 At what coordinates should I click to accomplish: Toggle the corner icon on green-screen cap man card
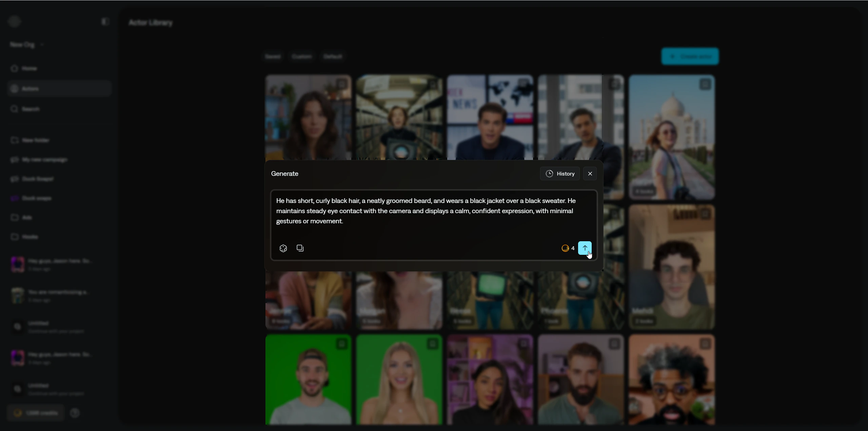tap(342, 344)
